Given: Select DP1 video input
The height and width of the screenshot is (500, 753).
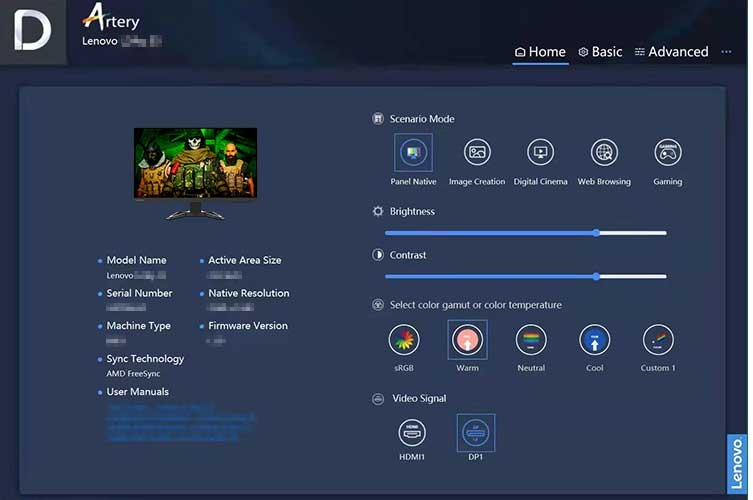Looking at the screenshot, I should pos(475,433).
